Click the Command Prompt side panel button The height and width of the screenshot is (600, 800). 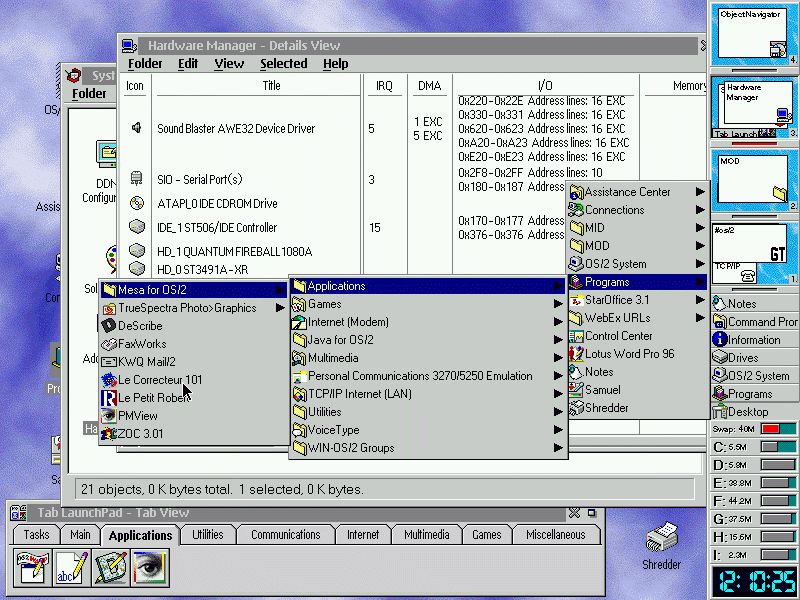click(754, 322)
